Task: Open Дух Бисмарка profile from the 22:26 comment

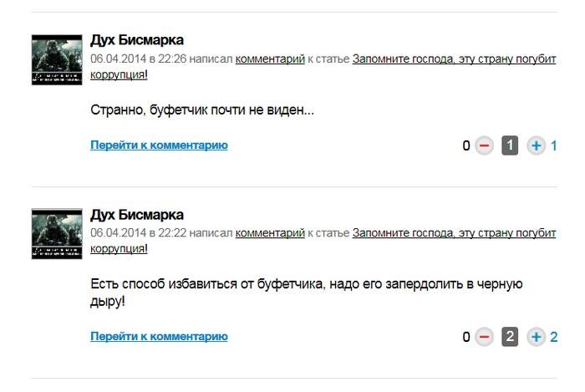Action: tap(137, 40)
